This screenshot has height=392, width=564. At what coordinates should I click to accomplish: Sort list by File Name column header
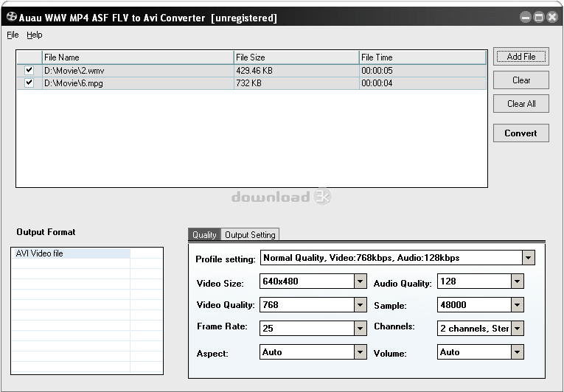point(138,57)
